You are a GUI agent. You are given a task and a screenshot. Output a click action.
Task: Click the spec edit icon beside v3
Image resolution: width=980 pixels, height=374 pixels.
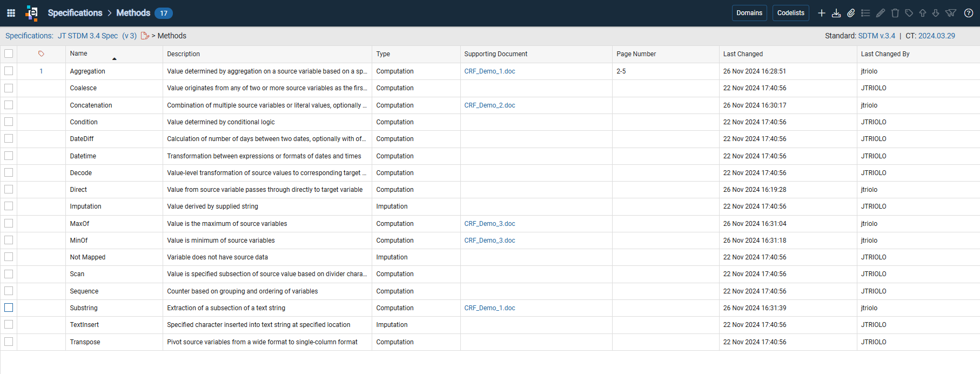145,36
